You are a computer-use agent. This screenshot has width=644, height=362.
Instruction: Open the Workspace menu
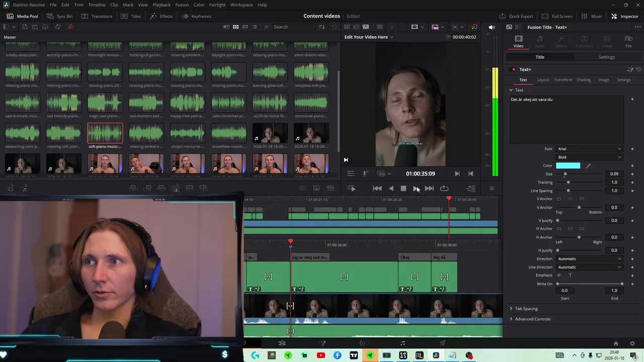242,5
